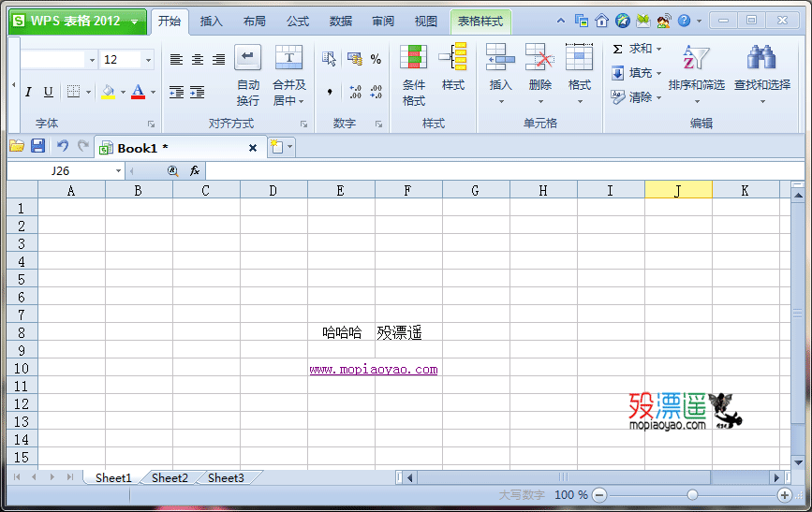
Task: Open the 布局 ribbon tab
Action: pos(254,22)
